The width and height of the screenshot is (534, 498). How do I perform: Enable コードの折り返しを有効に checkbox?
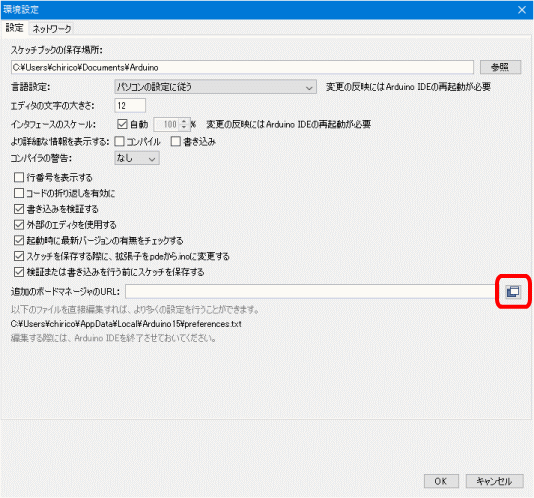pos(19,193)
